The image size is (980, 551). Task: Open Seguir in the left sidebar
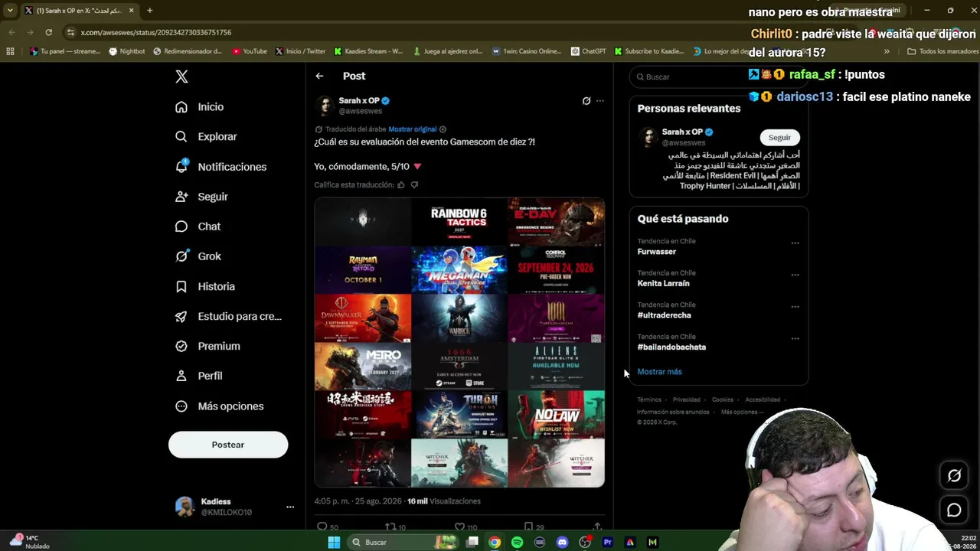[201, 197]
